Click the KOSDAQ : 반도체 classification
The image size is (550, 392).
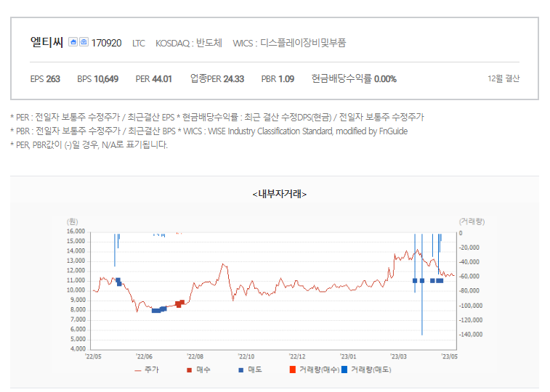tap(189, 43)
